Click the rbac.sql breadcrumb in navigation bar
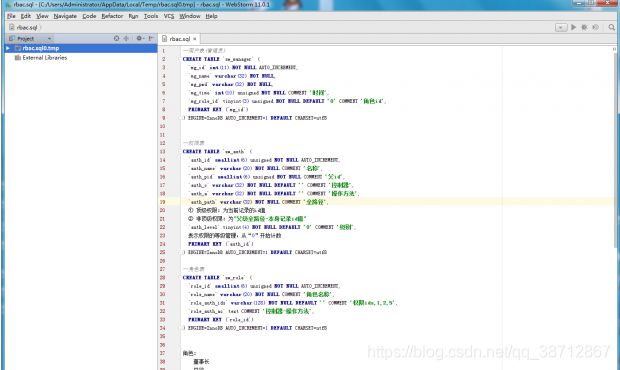This screenshot has height=370, width=620. (x=23, y=27)
